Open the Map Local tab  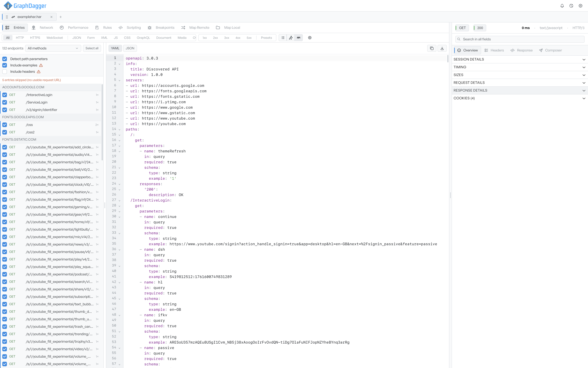coord(228,27)
